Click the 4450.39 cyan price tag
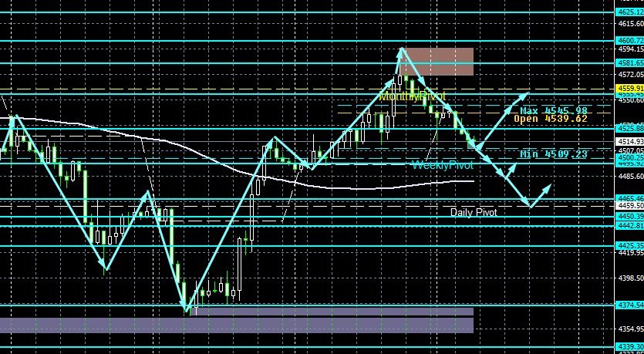The width and height of the screenshot is (644, 354). (630, 217)
